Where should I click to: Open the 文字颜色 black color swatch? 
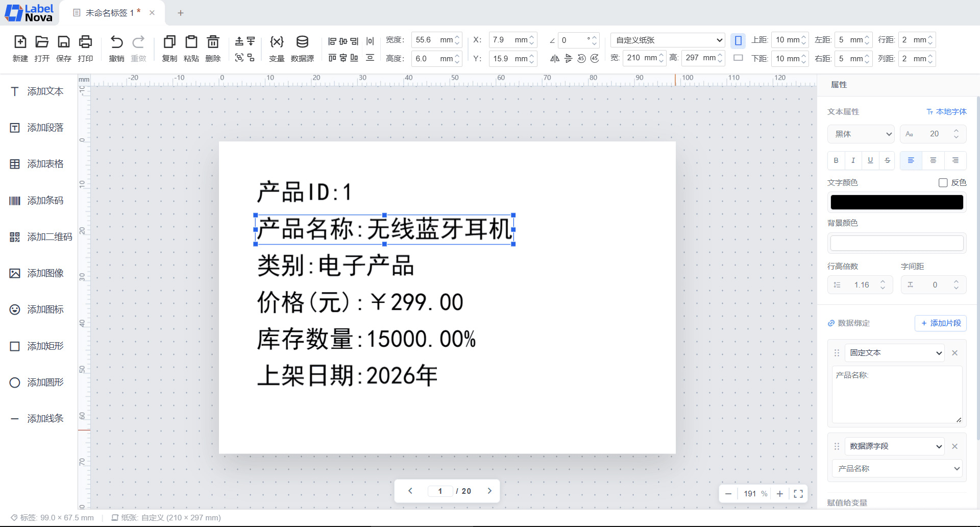896,202
